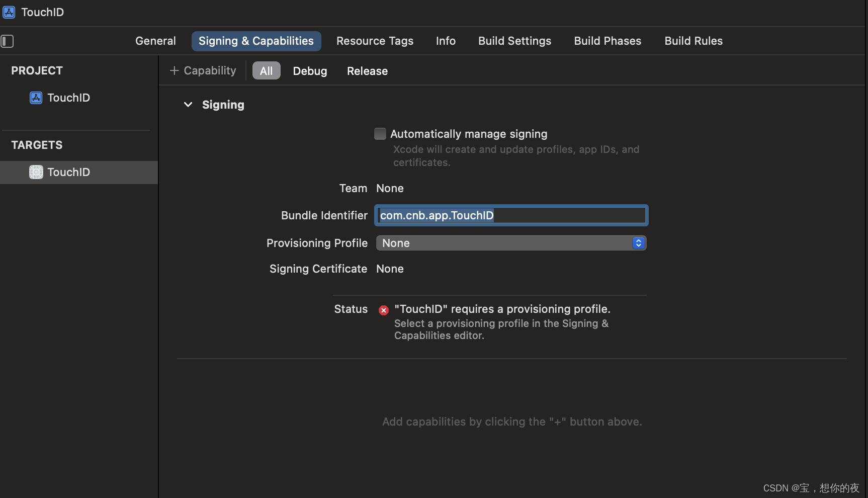Open Build Phases tab
Viewport: 868px width, 498px height.
[607, 41]
